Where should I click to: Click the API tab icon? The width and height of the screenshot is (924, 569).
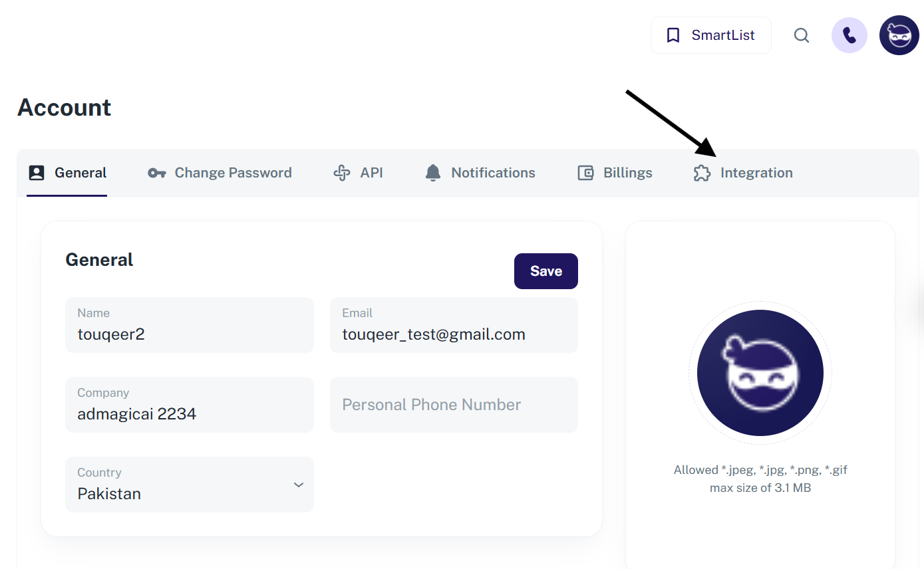coord(342,173)
